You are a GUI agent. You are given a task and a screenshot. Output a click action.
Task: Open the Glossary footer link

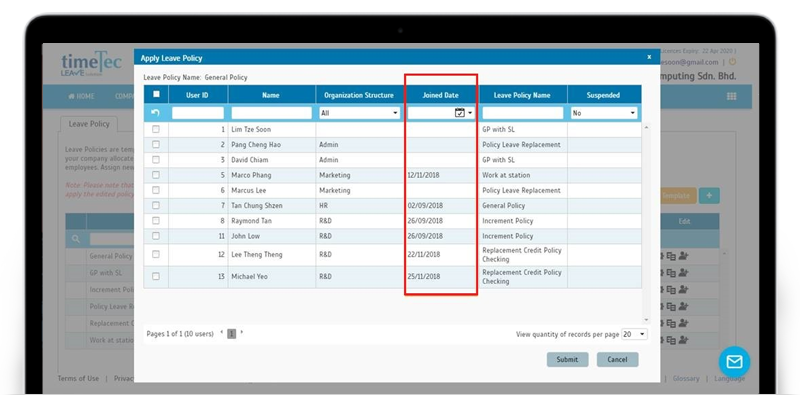tap(686, 378)
